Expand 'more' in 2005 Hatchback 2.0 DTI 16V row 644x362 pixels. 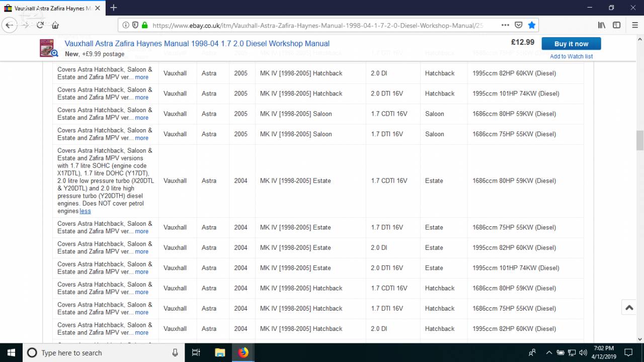141,98
